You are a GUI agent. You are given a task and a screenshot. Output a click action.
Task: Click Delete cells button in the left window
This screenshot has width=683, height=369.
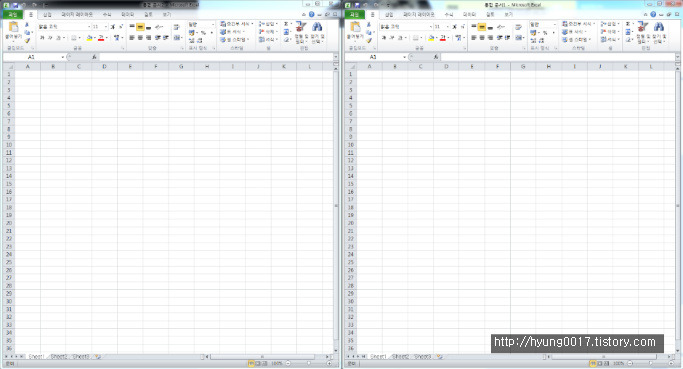[268, 32]
